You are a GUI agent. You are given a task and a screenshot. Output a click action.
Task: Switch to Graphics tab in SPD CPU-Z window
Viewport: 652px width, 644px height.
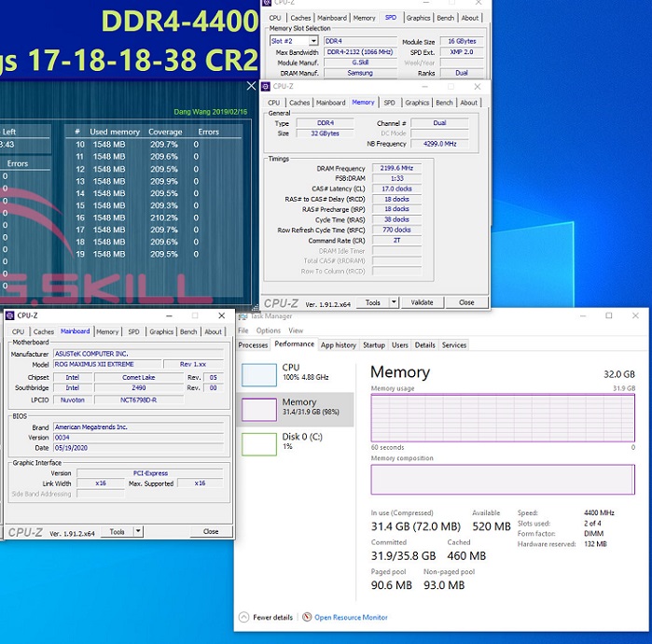coord(418,18)
